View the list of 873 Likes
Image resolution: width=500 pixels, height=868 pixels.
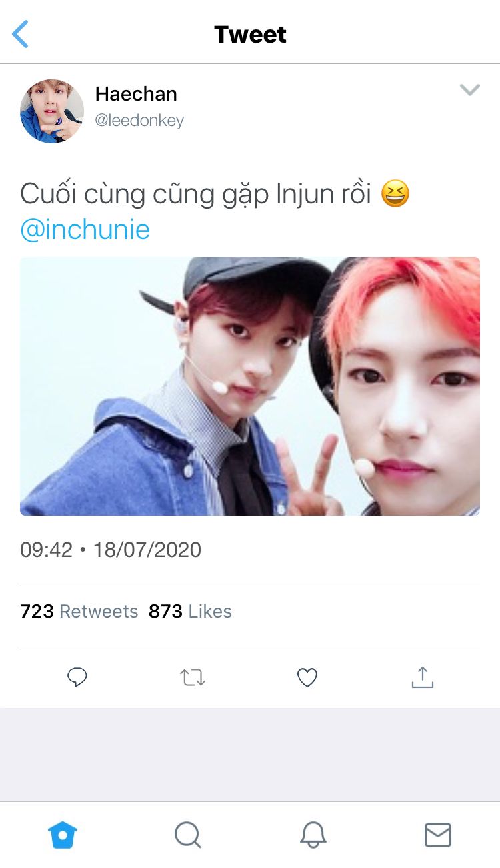pos(190,611)
